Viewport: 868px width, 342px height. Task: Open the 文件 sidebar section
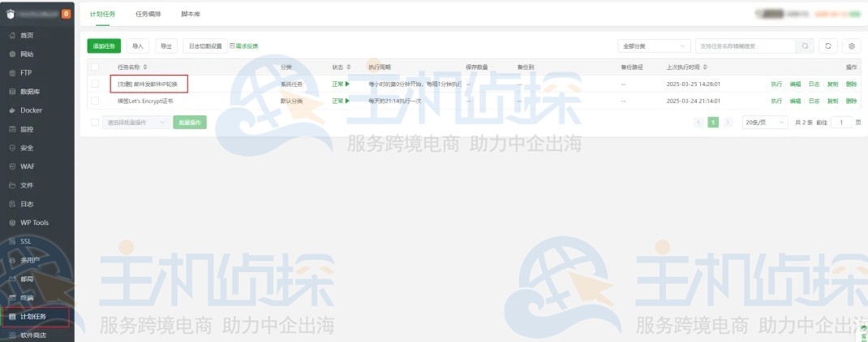[27, 185]
